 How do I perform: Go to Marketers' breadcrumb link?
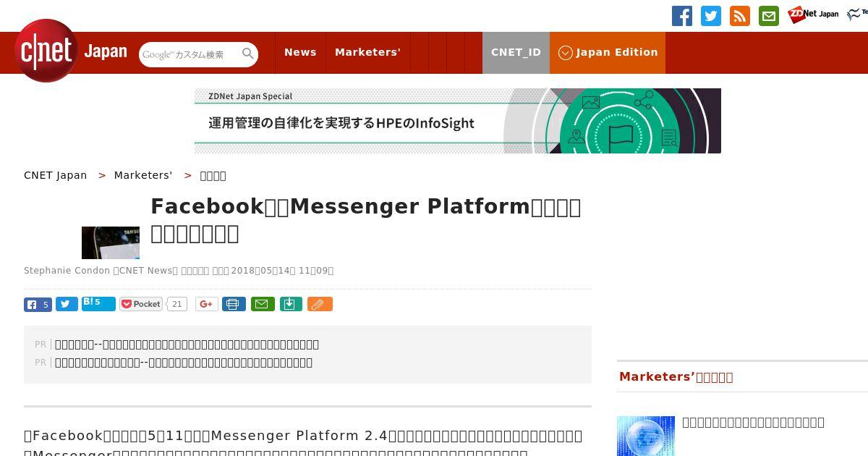pos(143,175)
